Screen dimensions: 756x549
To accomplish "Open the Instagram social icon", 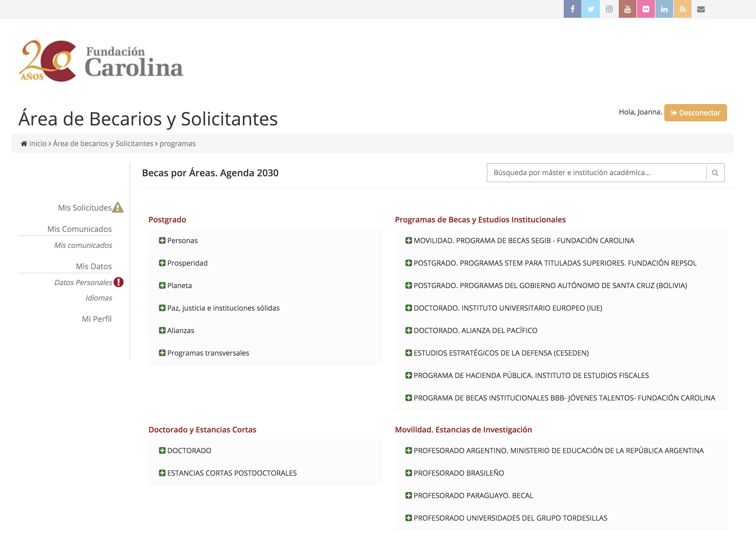I will click(609, 9).
